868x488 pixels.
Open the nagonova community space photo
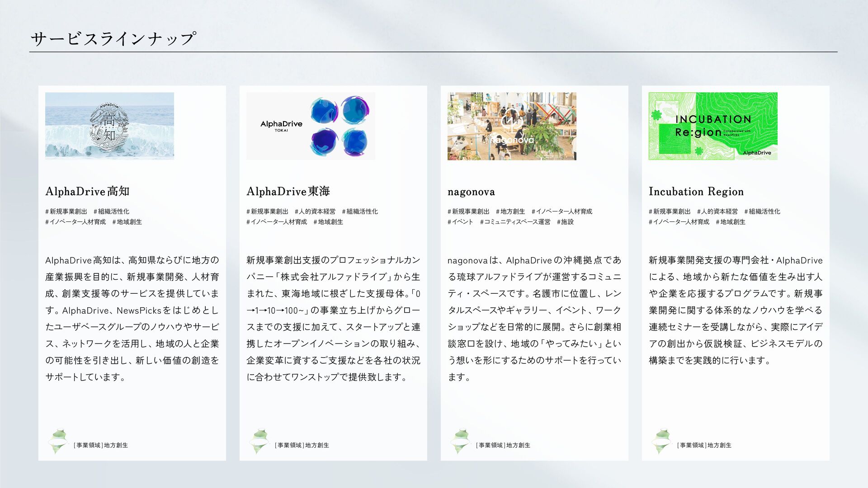(512, 126)
